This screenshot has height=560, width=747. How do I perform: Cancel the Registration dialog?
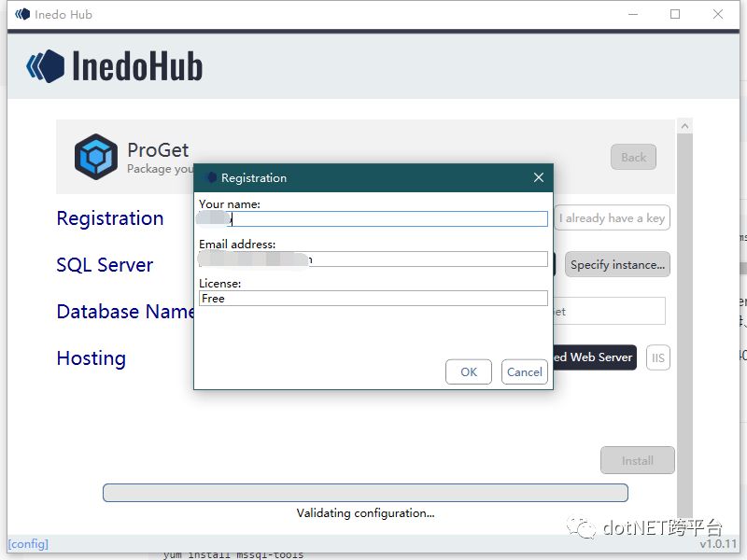click(524, 371)
